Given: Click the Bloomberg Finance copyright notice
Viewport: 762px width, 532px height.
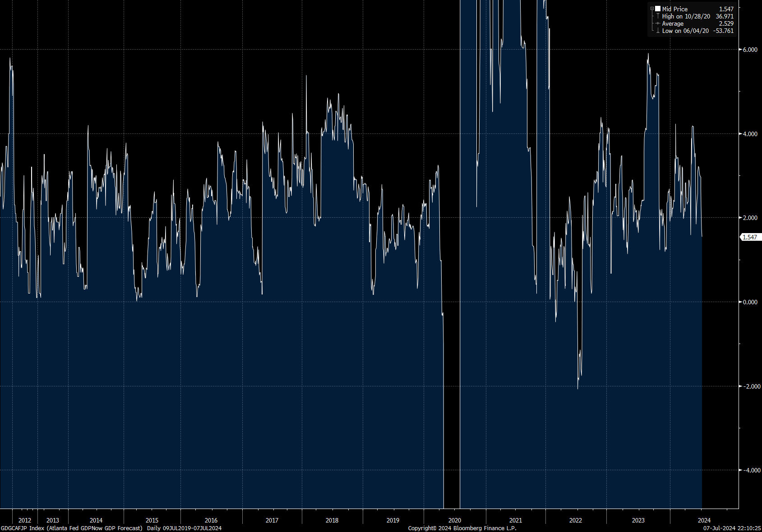Looking at the screenshot, I should pyautogui.click(x=462, y=528).
